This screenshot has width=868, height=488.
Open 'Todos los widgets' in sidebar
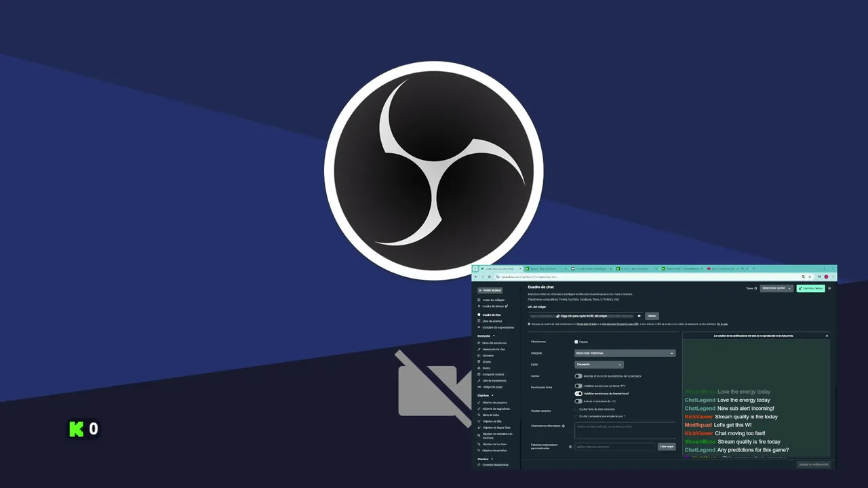(x=492, y=300)
